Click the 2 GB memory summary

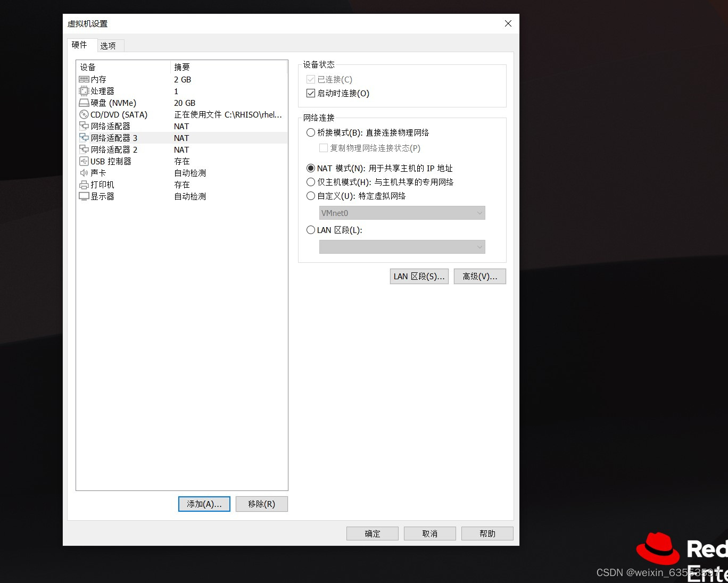(x=183, y=79)
